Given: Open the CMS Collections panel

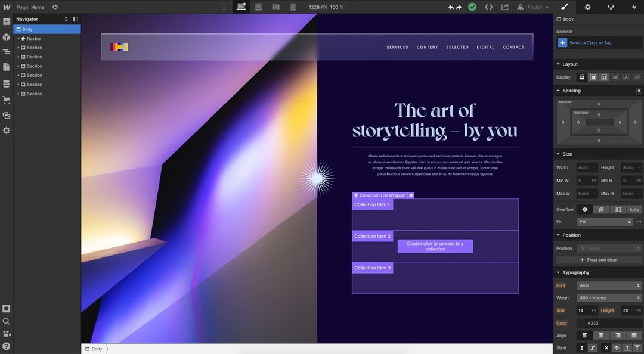Looking at the screenshot, I should point(6,83).
